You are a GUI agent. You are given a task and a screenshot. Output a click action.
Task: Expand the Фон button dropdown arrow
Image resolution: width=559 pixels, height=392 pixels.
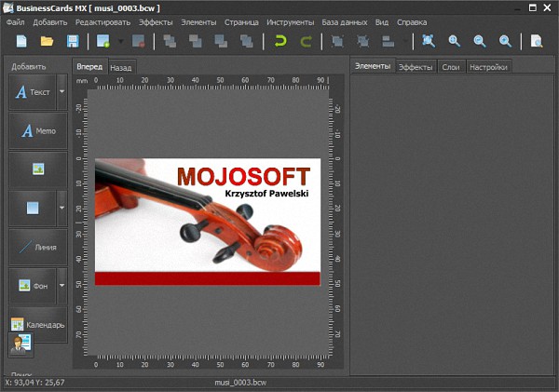pyautogui.click(x=61, y=286)
